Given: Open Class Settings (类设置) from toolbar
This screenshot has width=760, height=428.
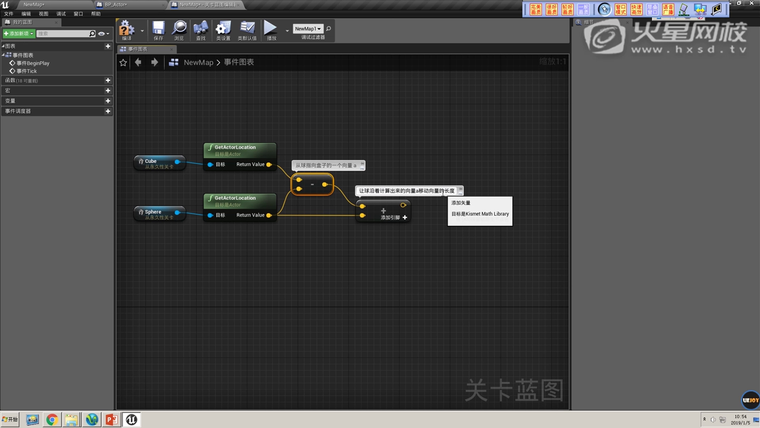Looking at the screenshot, I should (x=223, y=29).
